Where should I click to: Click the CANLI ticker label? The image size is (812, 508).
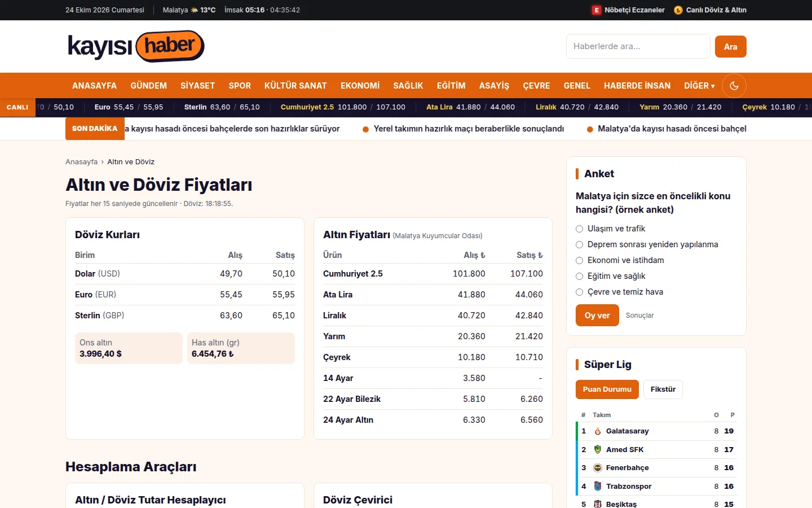(x=17, y=107)
